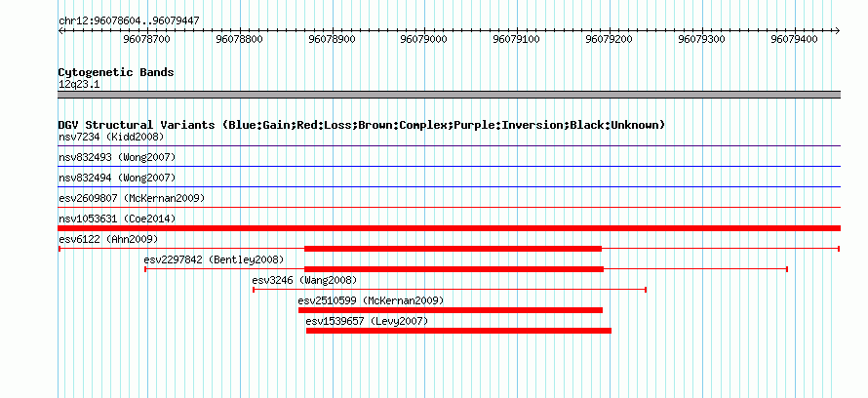
Task: Click ruler position 96079100
Action: click(x=518, y=39)
